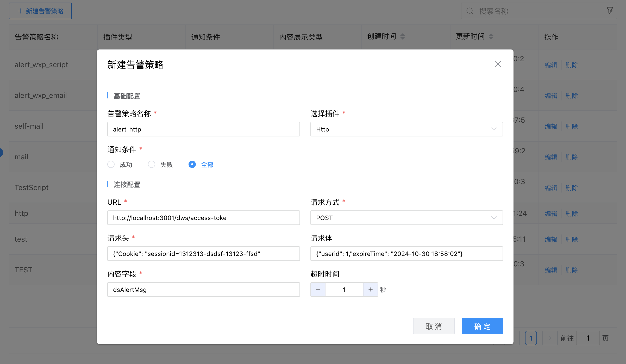Open the 选择插件 Http dropdown
The image size is (626, 364).
(406, 129)
